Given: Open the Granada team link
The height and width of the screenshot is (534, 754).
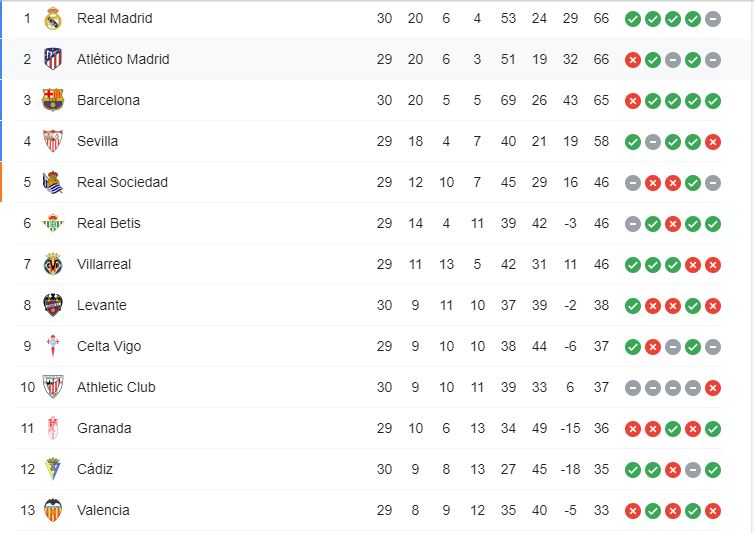Looking at the screenshot, I should click(x=104, y=428).
